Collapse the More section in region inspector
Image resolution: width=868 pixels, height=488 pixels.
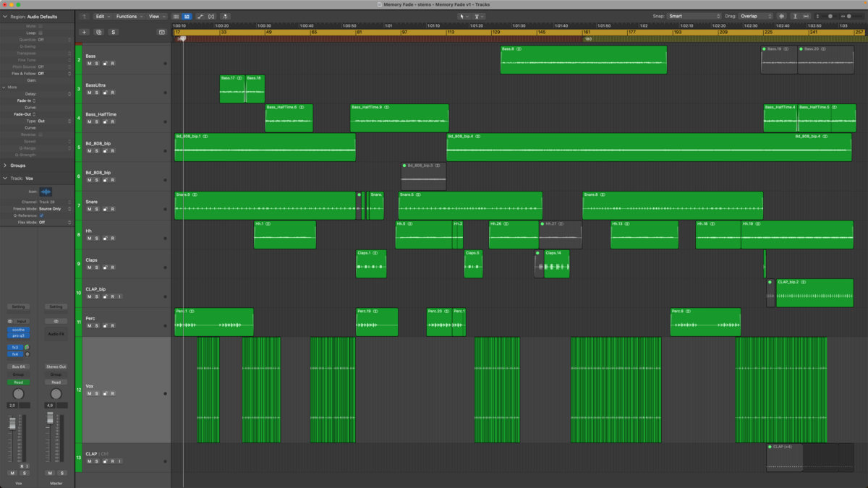pos(4,87)
